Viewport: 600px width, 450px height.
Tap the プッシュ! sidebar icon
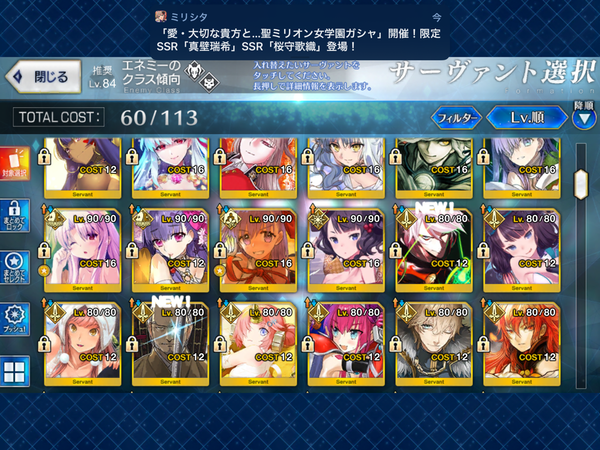click(15, 319)
